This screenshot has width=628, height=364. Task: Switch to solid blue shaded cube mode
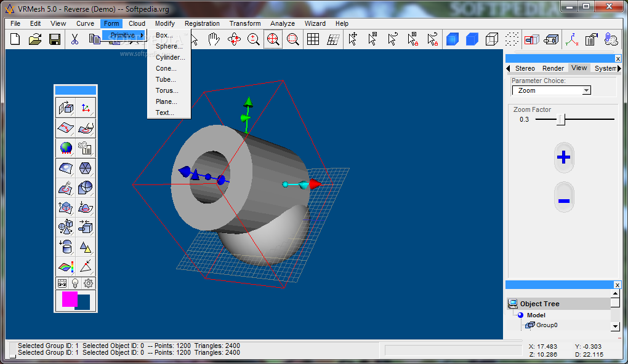(x=452, y=39)
